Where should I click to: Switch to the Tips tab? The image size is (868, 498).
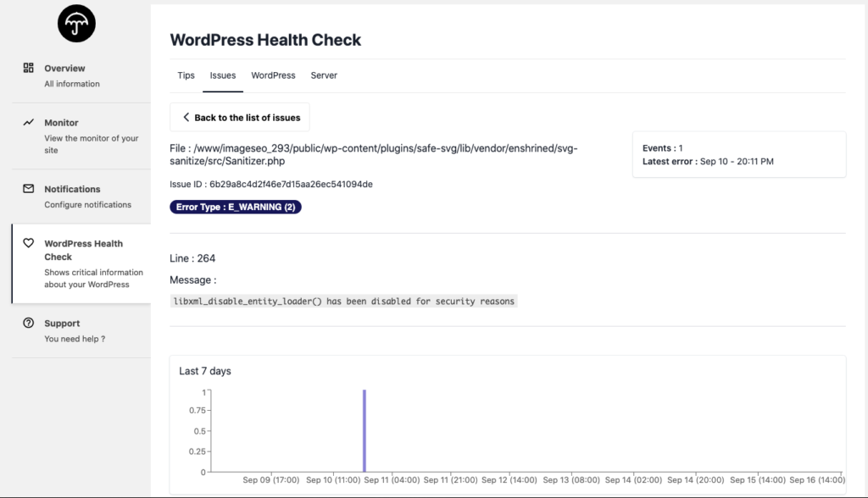coord(186,75)
